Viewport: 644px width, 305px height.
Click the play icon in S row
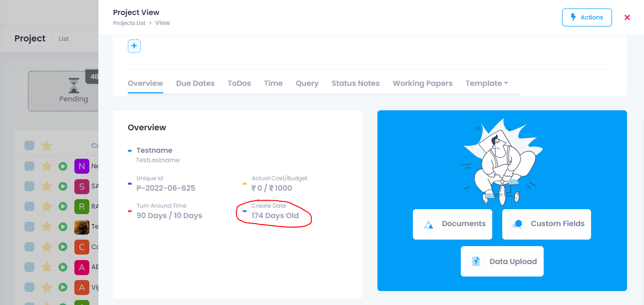pyautogui.click(x=63, y=186)
